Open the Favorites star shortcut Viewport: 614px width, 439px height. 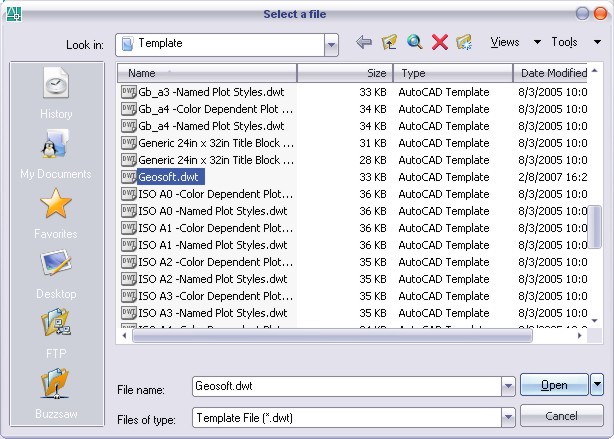click(x=56, y=213)
